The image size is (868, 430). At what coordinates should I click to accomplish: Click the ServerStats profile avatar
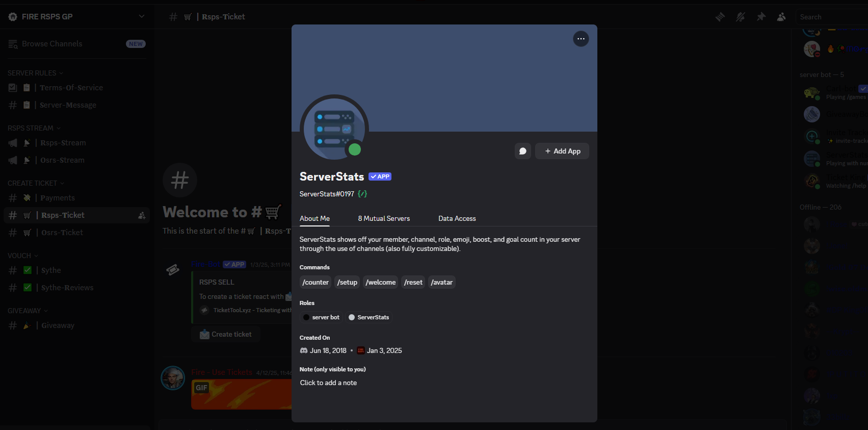pos(334,129)
